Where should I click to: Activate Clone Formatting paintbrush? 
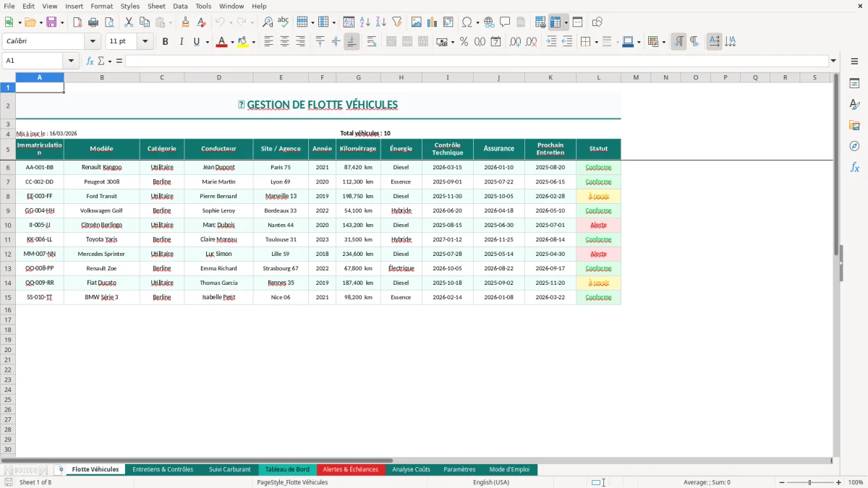[x=185, y=22]
